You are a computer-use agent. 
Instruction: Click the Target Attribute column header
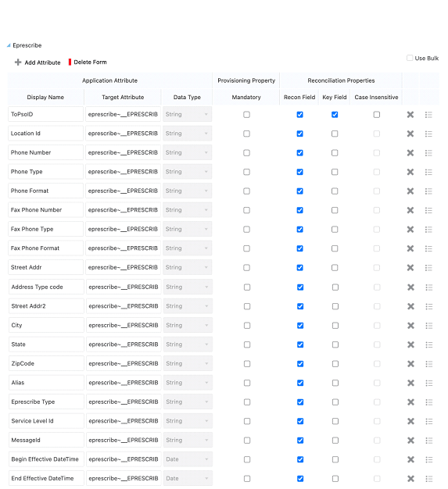(x=123, y=98)
